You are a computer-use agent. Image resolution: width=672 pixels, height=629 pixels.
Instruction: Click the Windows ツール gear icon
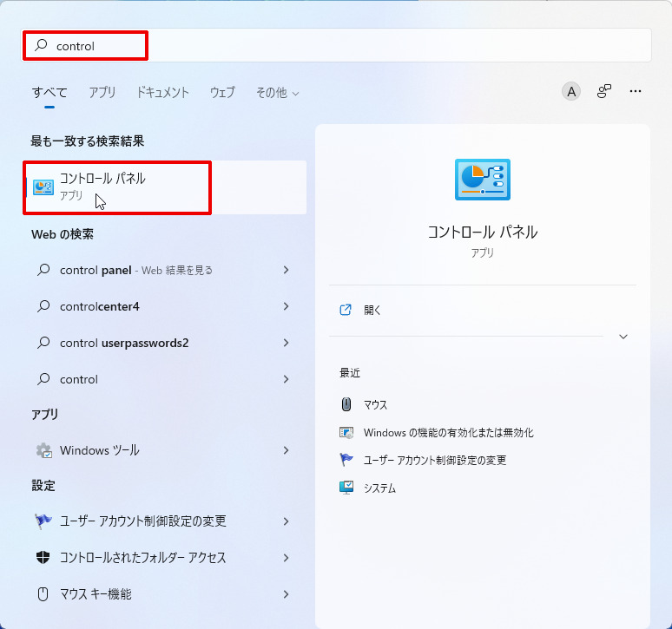click(43, 450)
